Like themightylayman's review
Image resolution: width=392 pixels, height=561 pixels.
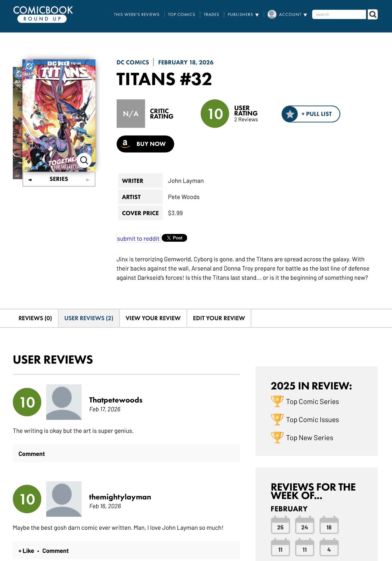click(x=26, y=551)
